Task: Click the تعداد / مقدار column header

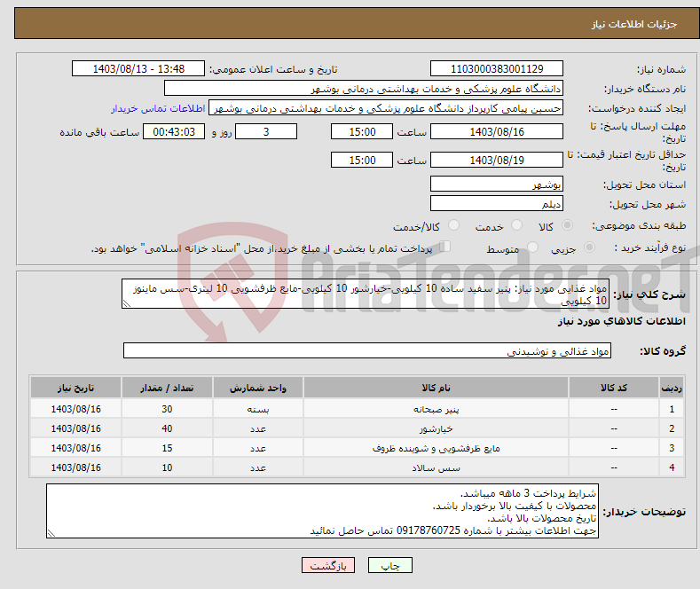Action: [167, 388]
